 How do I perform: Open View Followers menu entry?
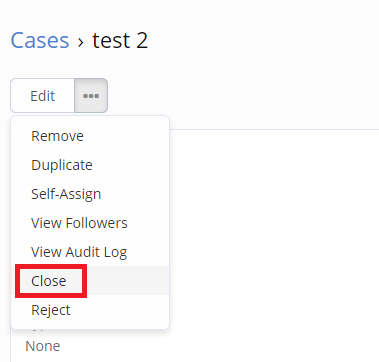coord(90,223)
